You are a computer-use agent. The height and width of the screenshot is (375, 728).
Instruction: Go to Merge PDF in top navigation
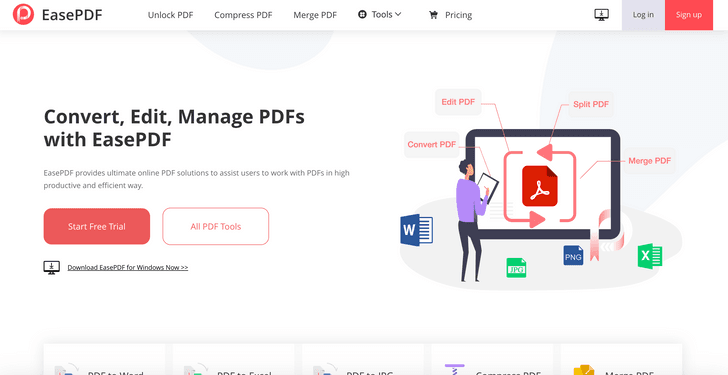point(315,15)
